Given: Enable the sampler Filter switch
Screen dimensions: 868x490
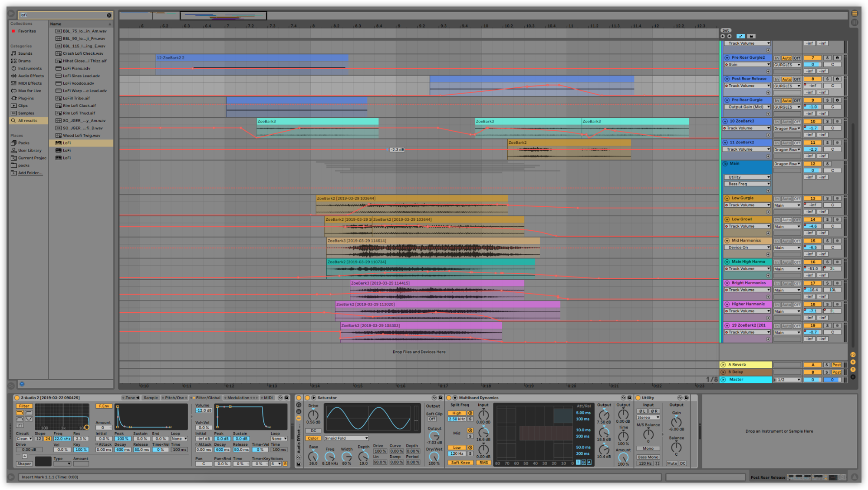Looking at the screenshot, I should (24, 406).
